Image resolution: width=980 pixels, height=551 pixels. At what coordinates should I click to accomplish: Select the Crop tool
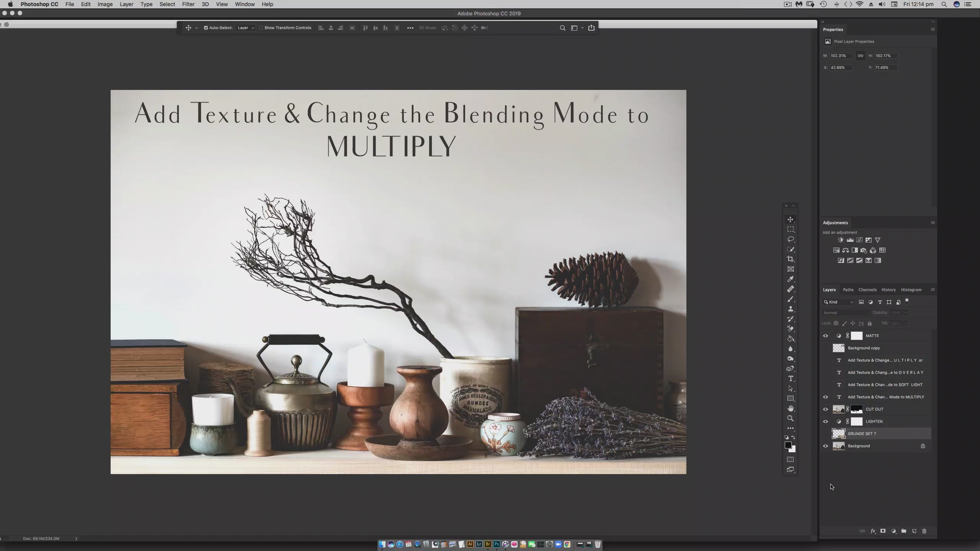(x=791, y=259)
